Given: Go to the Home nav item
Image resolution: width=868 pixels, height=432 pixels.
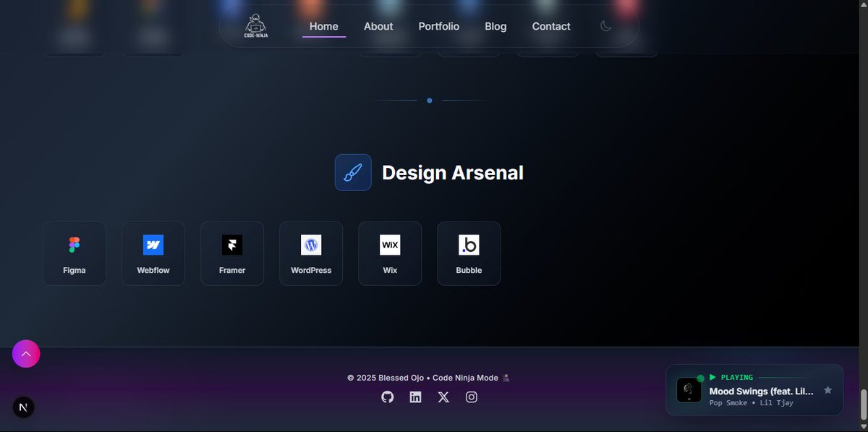Looking at the screenshot, I should point(324,27).
